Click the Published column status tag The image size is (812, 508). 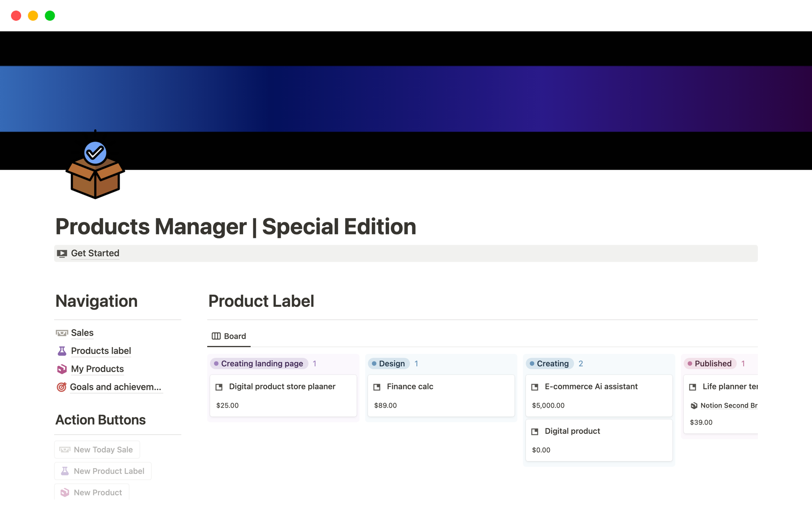[710, 364]
